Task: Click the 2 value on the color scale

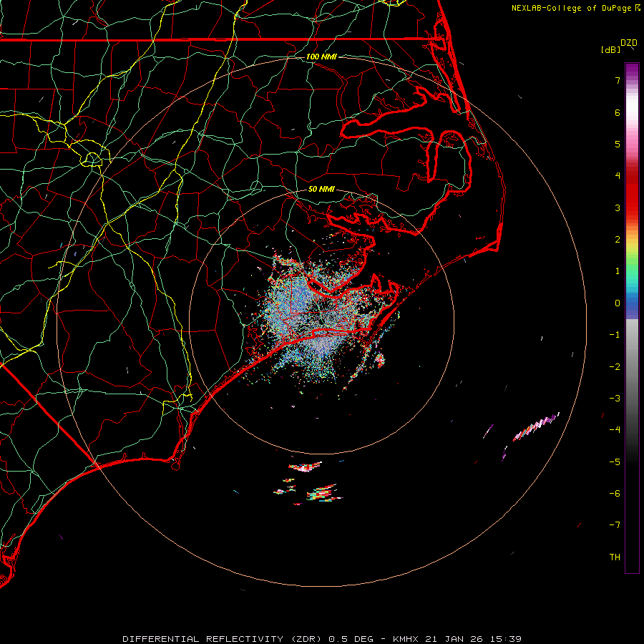Action: pos(618,240)
